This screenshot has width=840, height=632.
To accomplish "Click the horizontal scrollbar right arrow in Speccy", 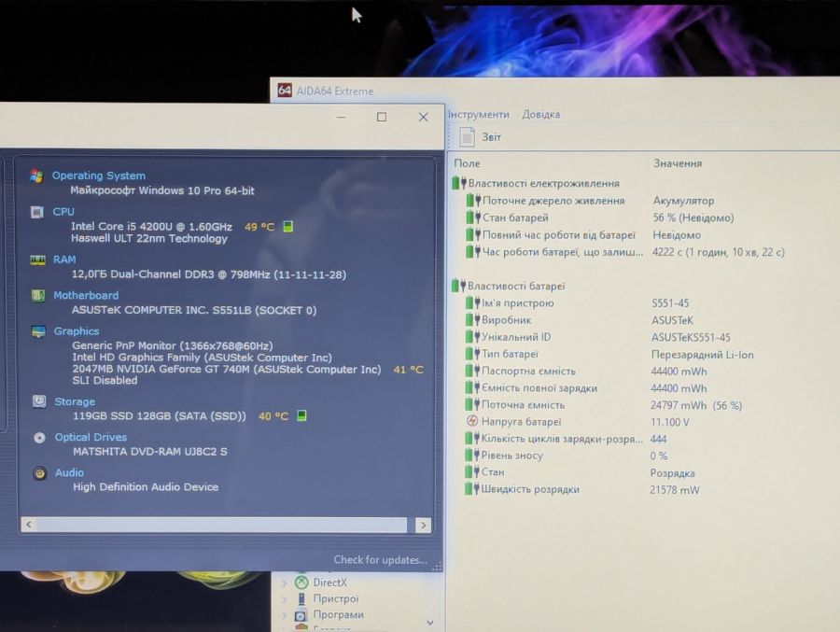I will pyautogui.click(x=423, y=526).
